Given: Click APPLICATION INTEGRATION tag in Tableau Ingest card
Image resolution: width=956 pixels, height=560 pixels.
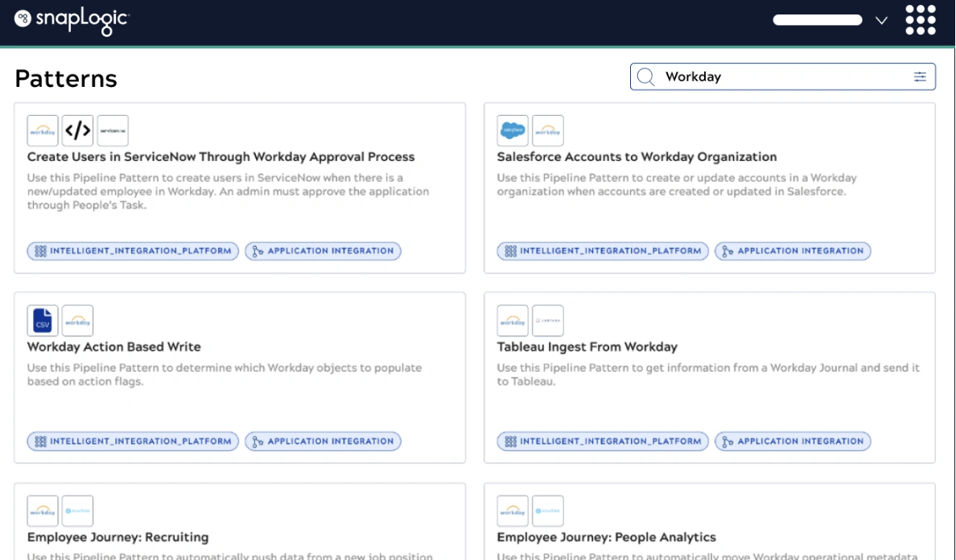Looking at the screenshot, I should [x=793, y=441].
